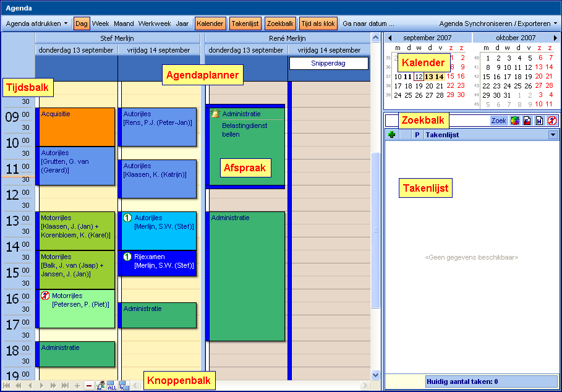Toggle the Takenlijst panel
Viewport: 562px width, 392px height.
click(x=245, y=23)
